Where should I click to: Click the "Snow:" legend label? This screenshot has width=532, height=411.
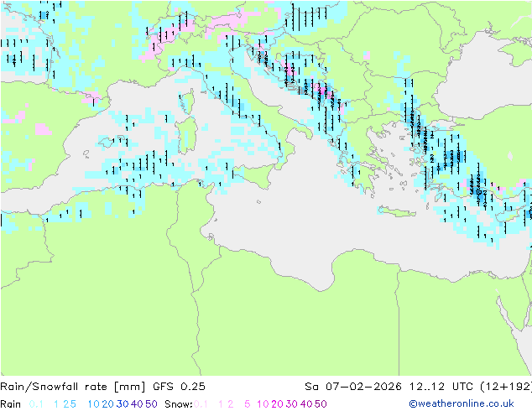(x=179, y=404)
